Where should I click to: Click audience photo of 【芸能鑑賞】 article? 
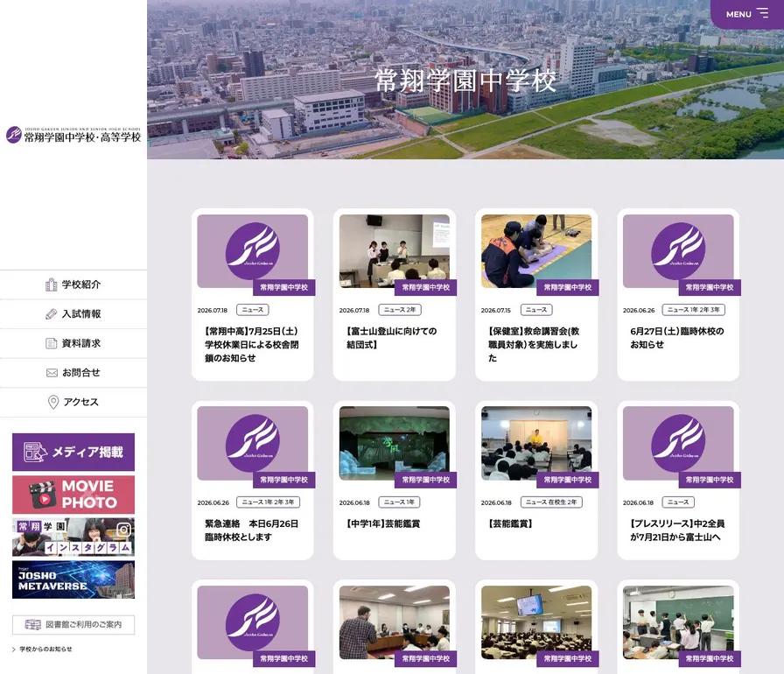tap(536, 443)
